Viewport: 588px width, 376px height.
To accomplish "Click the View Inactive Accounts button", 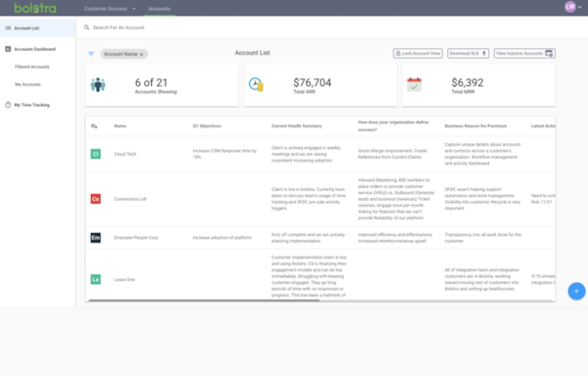I will click(x=524, y=54).
